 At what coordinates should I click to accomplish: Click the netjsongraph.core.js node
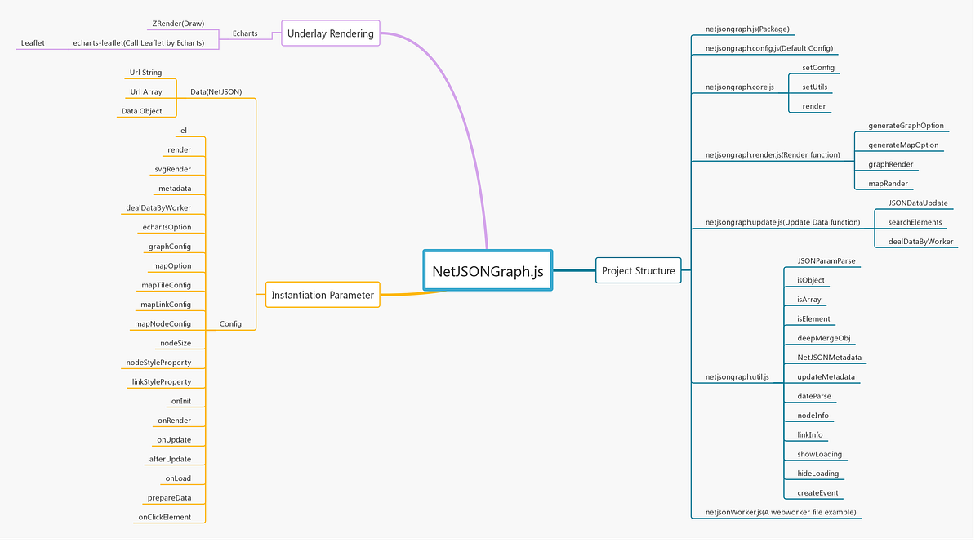(737, 88)
